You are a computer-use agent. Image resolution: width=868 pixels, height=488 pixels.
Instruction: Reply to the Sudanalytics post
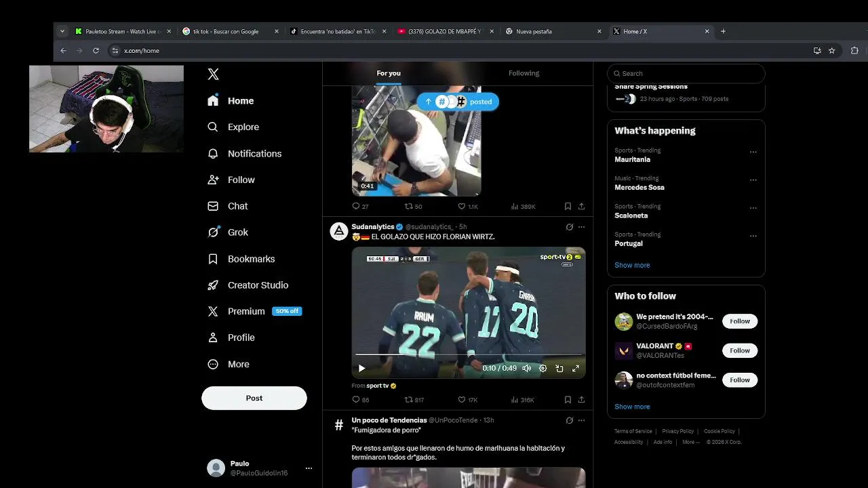coord(360,400)
